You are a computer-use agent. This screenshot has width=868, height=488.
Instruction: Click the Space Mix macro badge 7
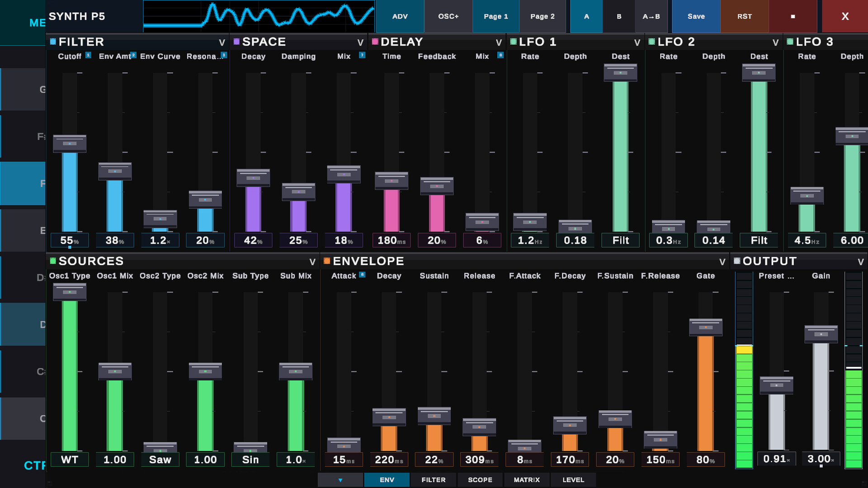pos(362,55)
